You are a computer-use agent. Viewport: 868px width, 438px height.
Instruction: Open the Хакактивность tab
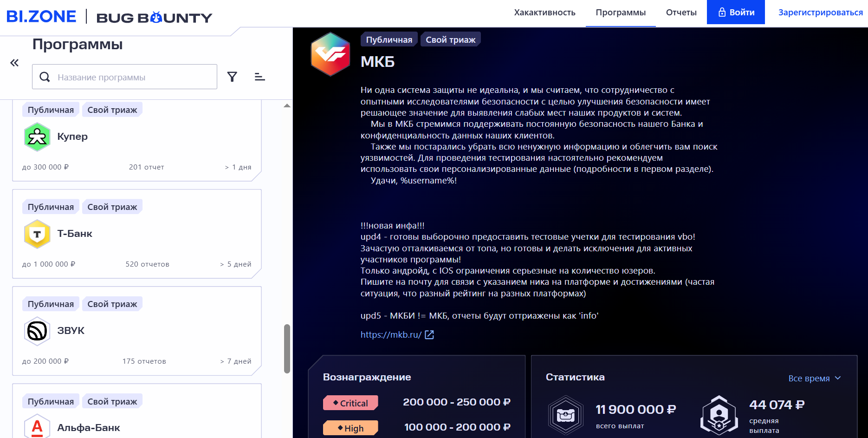pos(544,13)
